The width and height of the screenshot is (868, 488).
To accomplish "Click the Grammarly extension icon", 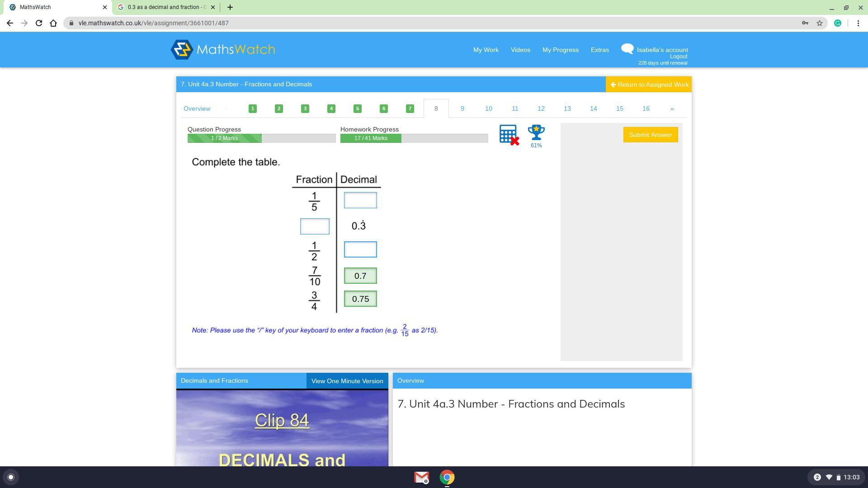I will (837, 23).
